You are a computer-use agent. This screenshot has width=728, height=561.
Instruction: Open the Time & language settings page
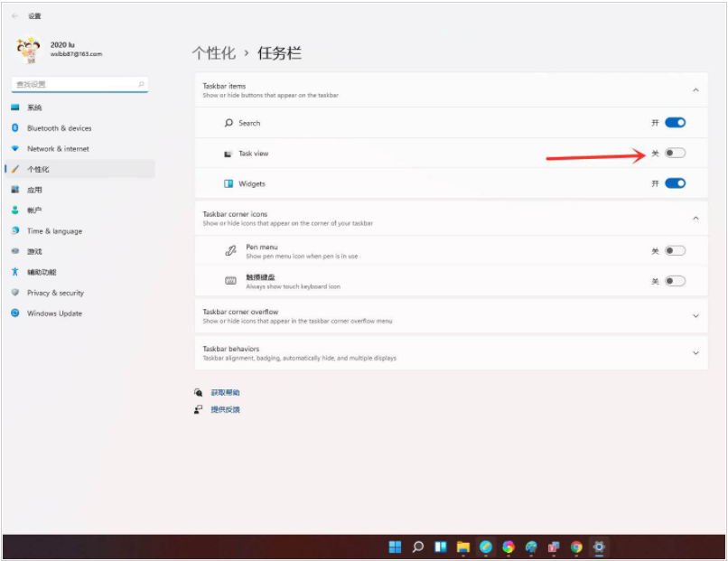pos(54,231)
